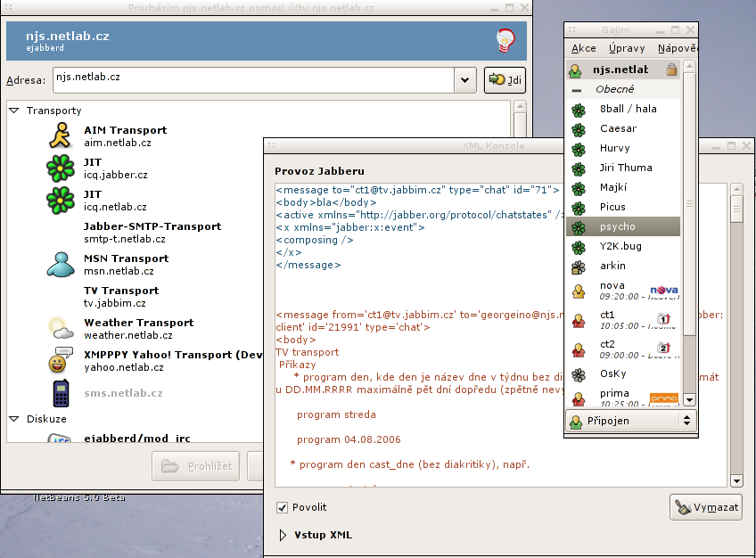
Task: Click the Gajim roster scrollbar up arrow
Action: 689,66
